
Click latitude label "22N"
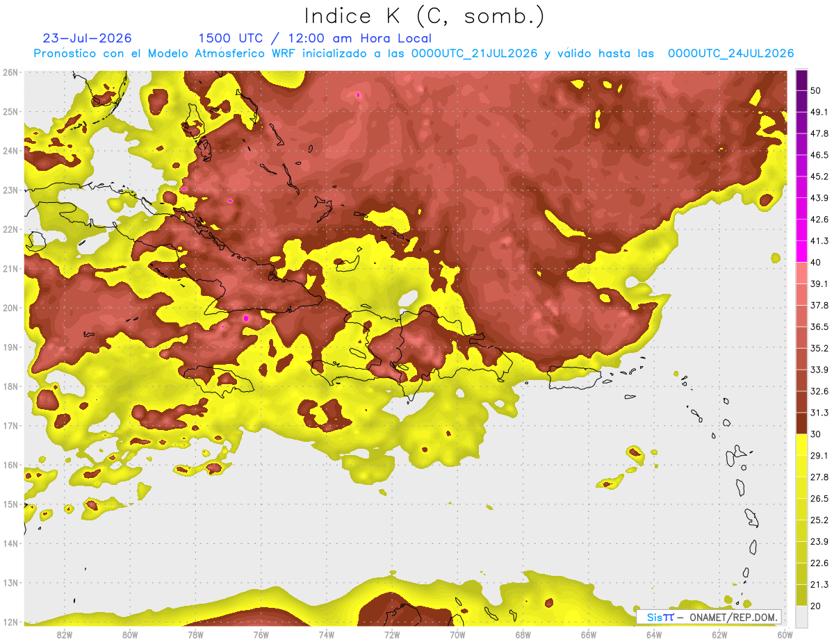click(x=10, y=229)
